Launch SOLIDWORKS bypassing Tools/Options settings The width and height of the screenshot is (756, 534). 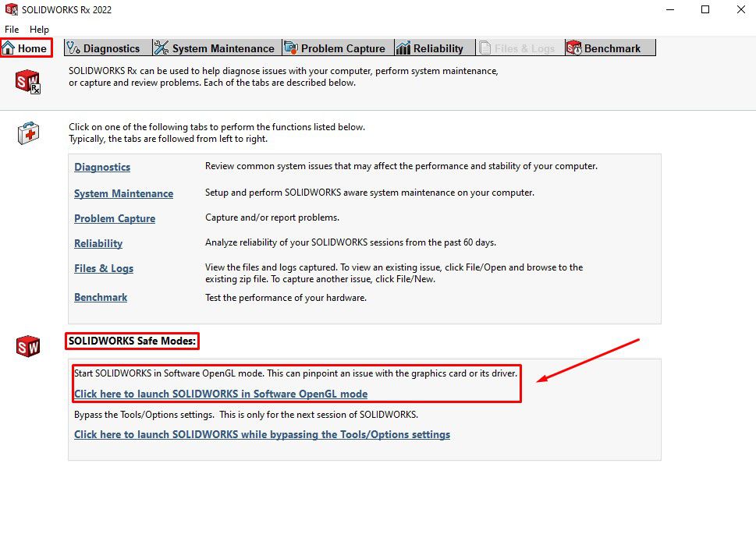tap(262, 434)
